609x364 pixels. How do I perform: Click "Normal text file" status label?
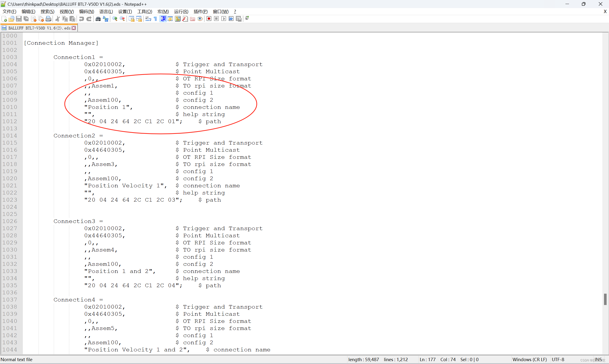click(16, 359)
